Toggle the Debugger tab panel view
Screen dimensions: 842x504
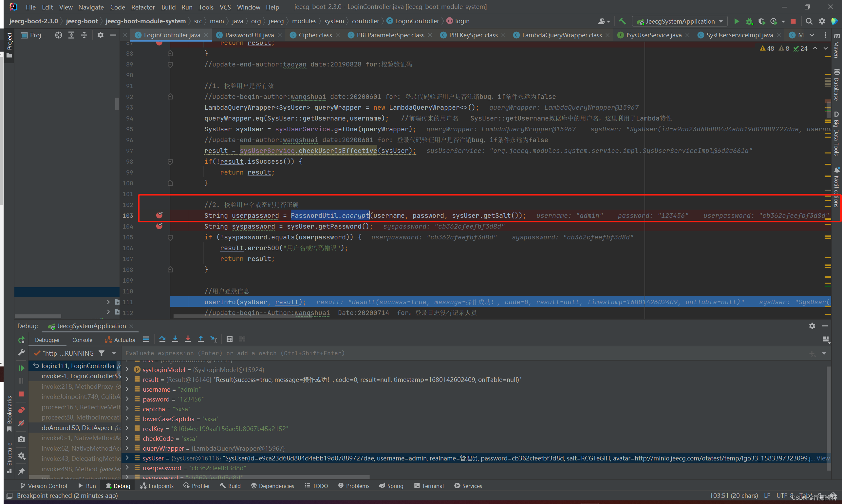[47, 339]
